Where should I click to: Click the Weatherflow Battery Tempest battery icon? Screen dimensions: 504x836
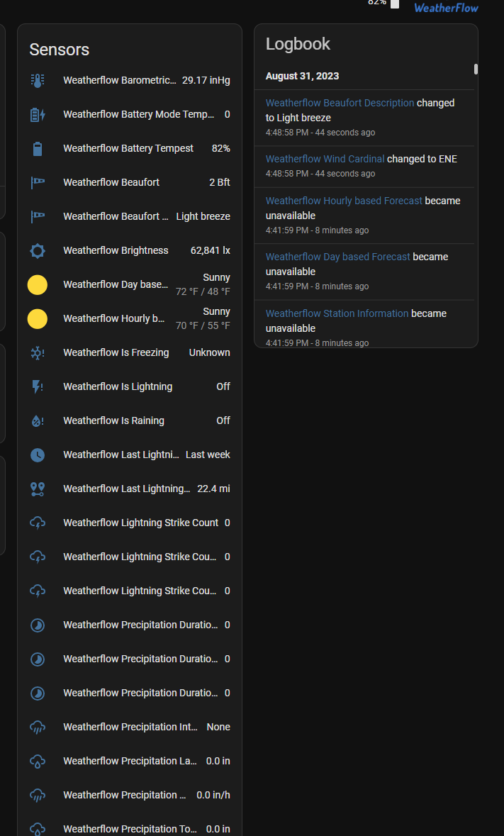pyautogui.click(x=37, y=148)
